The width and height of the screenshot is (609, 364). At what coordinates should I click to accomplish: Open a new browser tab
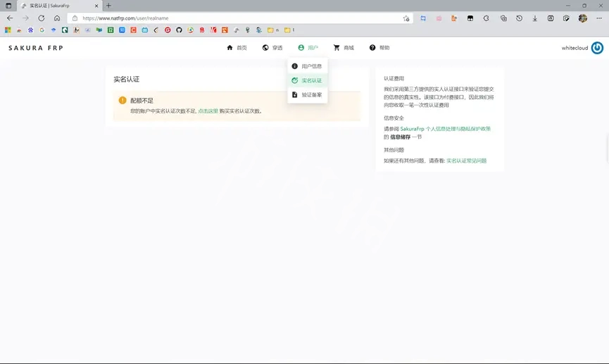point(108,6)
